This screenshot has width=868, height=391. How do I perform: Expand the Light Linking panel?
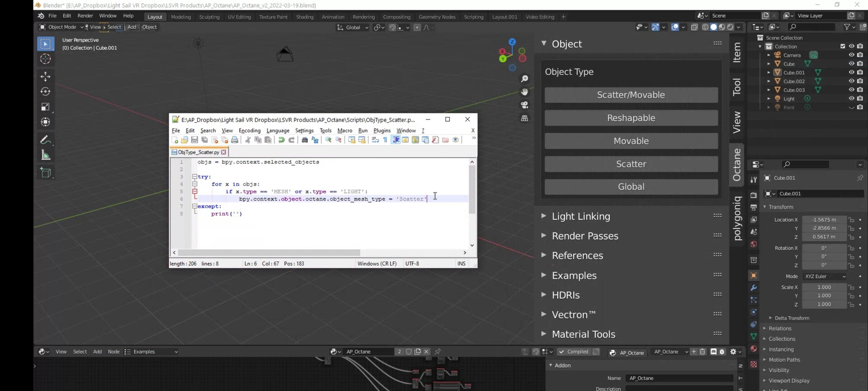(543, 216)
